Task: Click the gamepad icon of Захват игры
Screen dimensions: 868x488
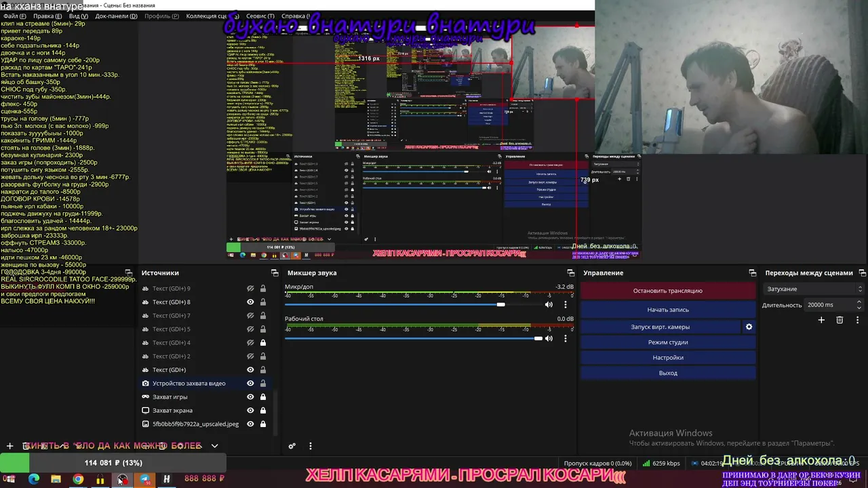Action: coord(145,396)
